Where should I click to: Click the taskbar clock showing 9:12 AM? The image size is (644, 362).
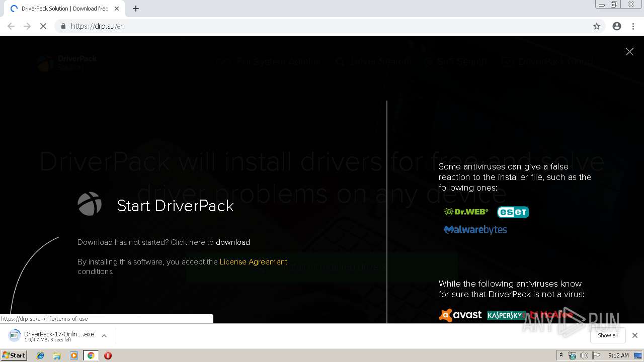coord(618,355)
